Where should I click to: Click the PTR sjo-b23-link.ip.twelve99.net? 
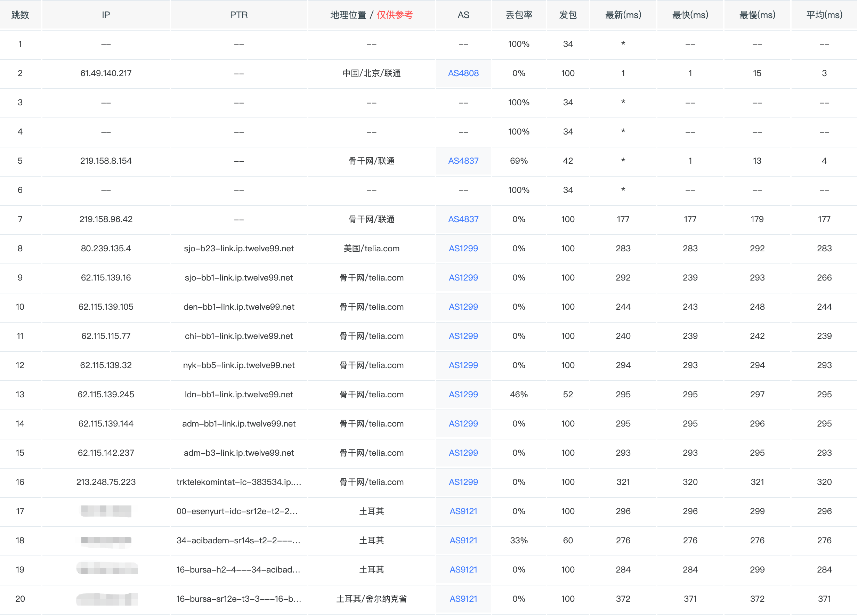239,248
